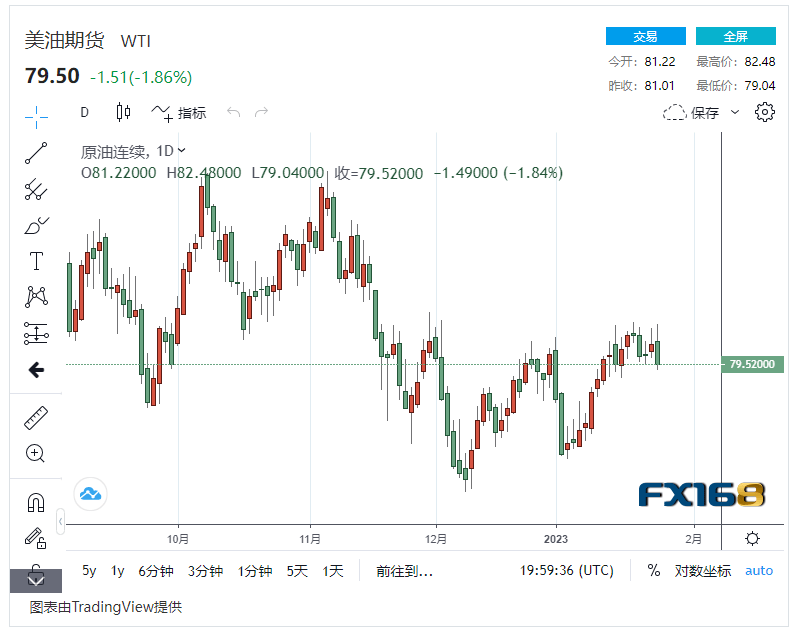This screenshot has width=799, height=630.
Task: Choose the pitchfork drawing tool
Action: [x=36, y=189]
